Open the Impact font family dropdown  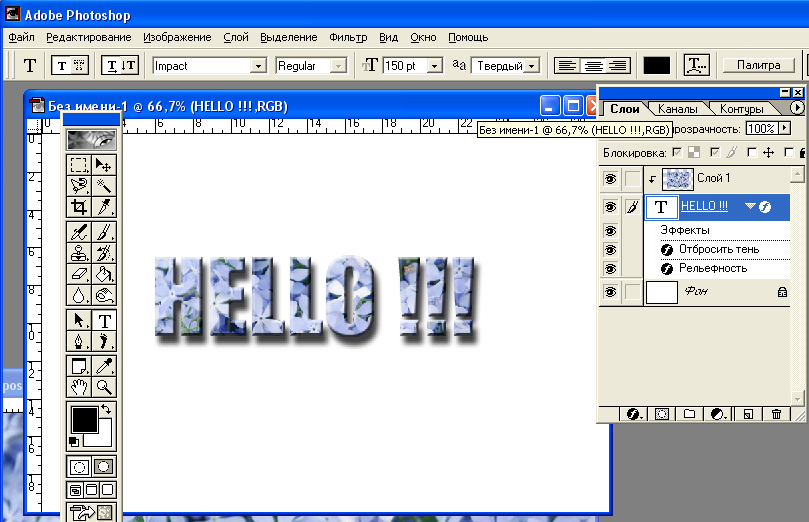tap(258, 66)
